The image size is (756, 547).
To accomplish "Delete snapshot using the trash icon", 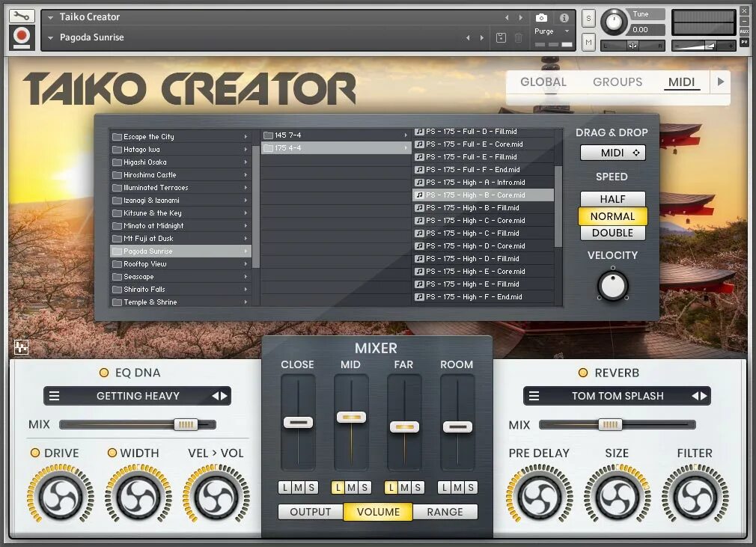I will [518, 37].
